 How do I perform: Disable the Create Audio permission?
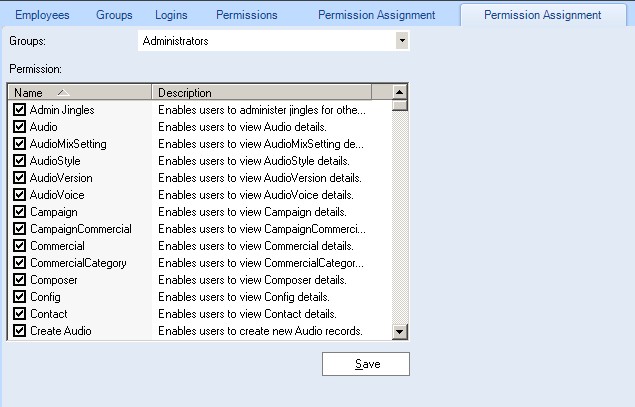tap(19, 331)
